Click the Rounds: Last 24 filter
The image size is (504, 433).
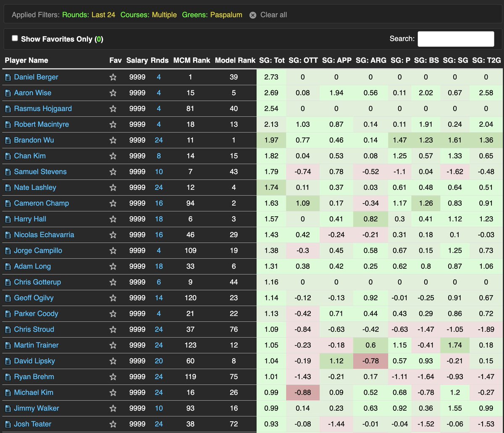[x=89, y=15]
